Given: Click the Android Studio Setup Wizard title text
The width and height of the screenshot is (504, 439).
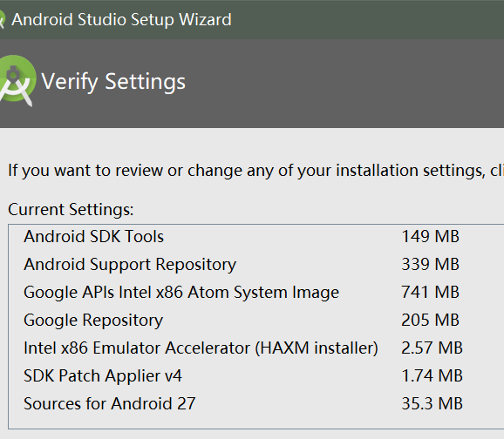Looking at the screenshot, I should (x=121, y=19).
